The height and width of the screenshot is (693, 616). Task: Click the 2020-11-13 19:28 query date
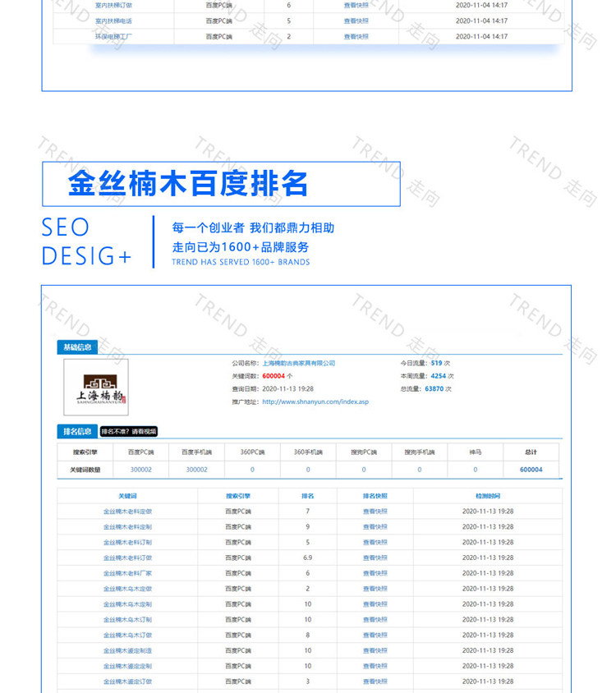pyautogui.click(x=288, y=389)
